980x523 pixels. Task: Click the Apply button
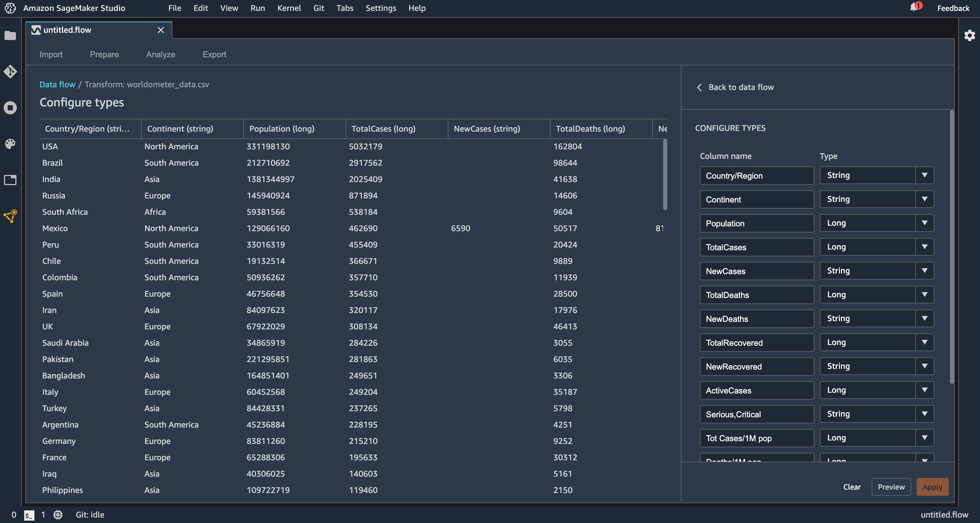pyautogui.click(x=932, y=487)
